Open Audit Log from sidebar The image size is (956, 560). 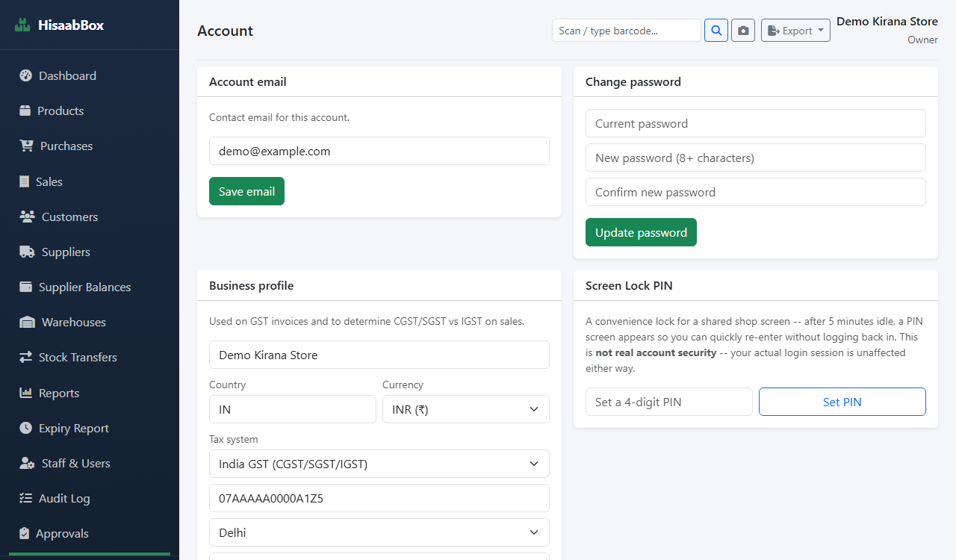pyautogui.click(x=90, y=498)
